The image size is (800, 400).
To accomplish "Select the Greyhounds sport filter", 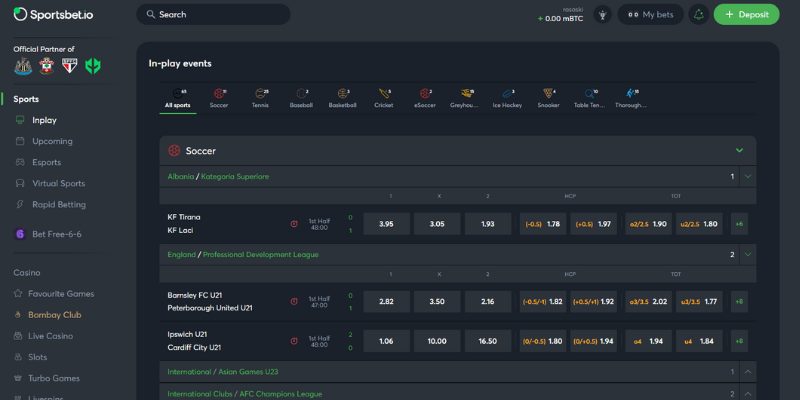I will pyautogui.click(x=466, y=98).
